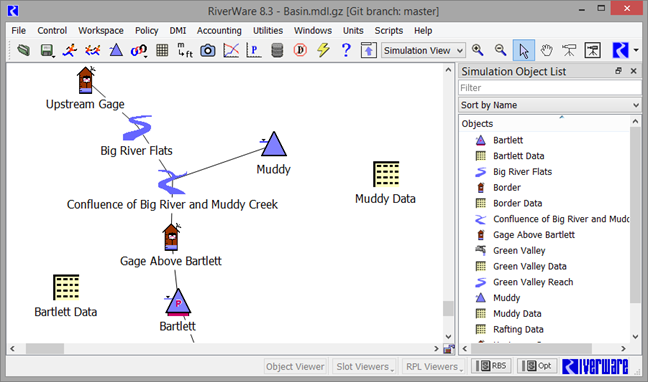Select Rafting Data in object list
The height and width of the screenshot is (383, 648).
pos(518,329)
